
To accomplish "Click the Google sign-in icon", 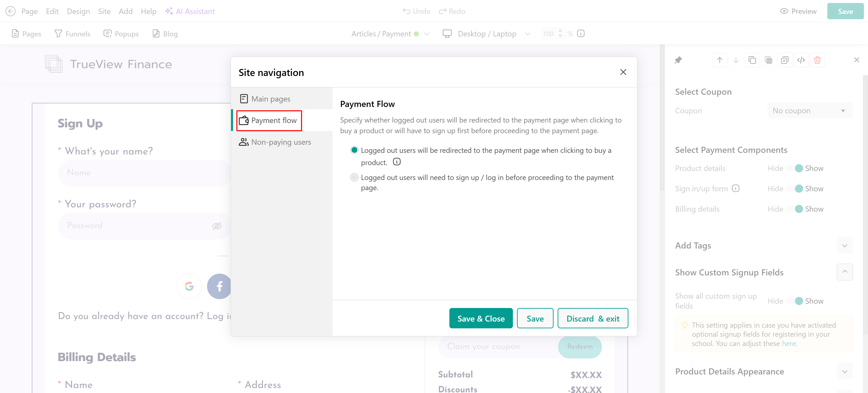I will click(189, 286).
